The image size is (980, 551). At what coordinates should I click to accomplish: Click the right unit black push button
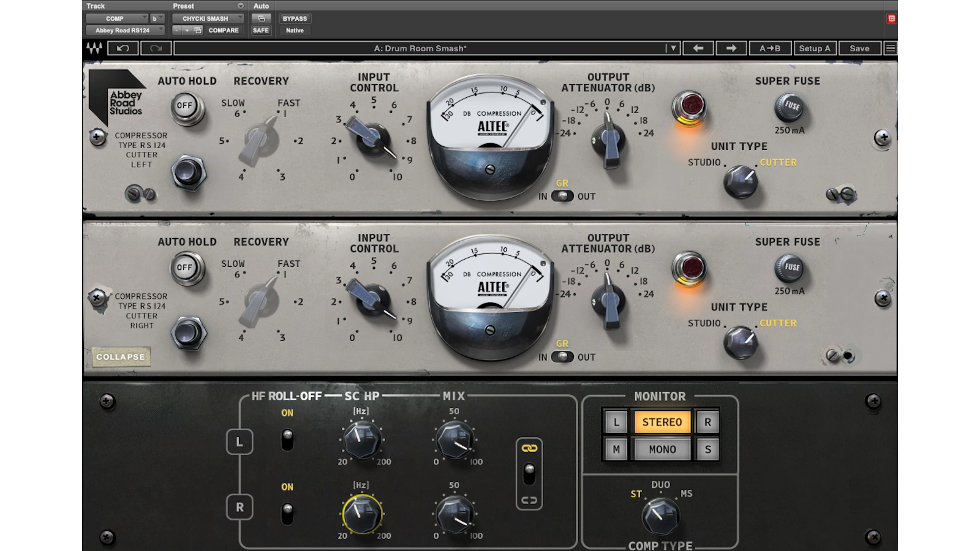pos(187,333)
